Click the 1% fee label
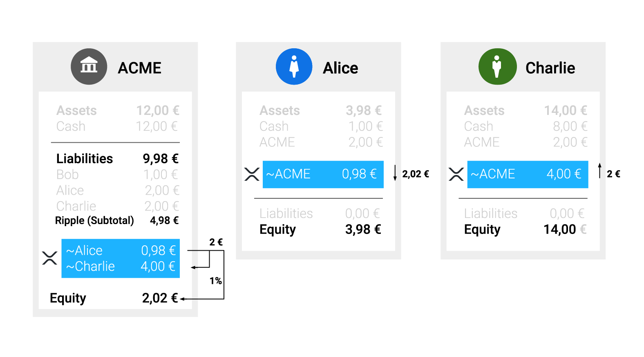 click(x=215, y=281)
